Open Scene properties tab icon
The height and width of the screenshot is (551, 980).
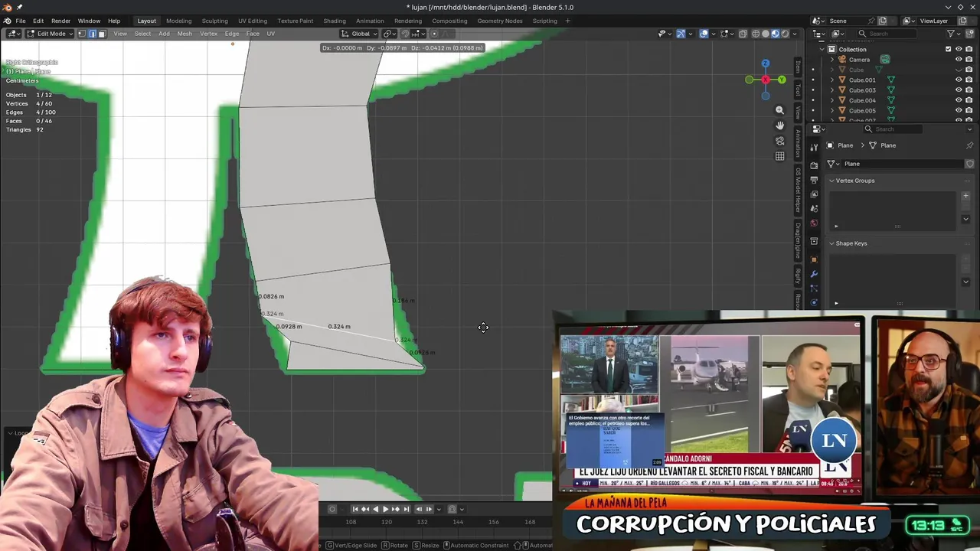(x=814, y=208)
